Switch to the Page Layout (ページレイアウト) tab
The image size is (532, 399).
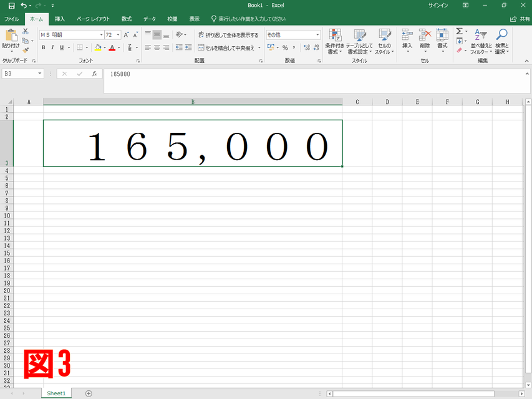(x=93, y=19)
